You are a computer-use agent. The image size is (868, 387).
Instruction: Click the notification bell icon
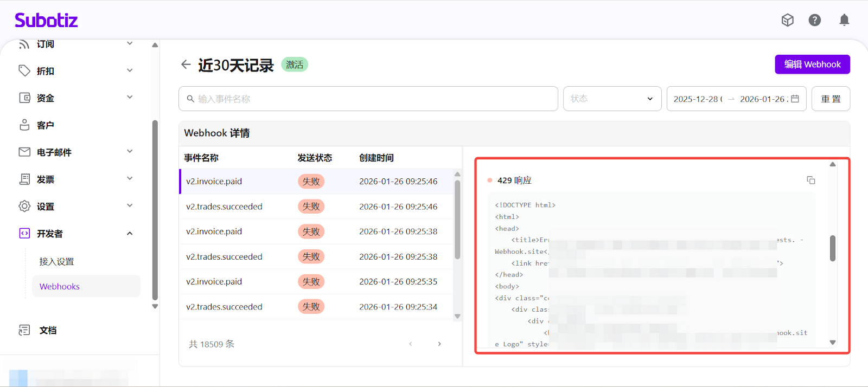(844, 20)
